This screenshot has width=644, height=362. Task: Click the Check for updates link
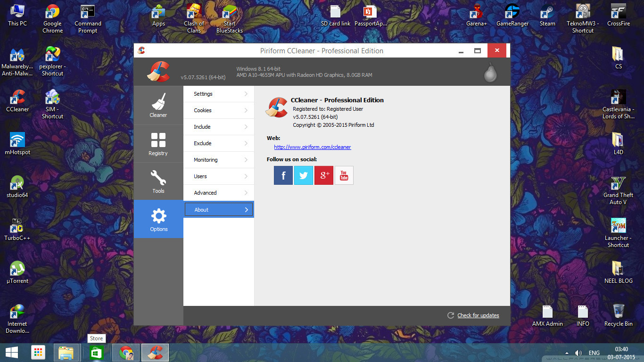tap(478, 315)
